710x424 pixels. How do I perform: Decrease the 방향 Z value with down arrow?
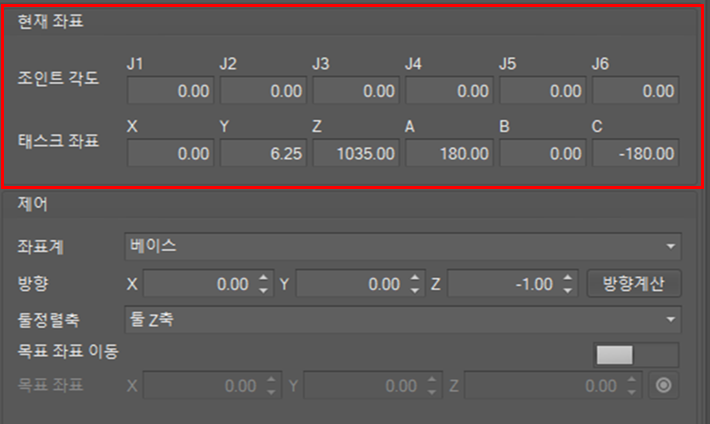pos(568,290)
